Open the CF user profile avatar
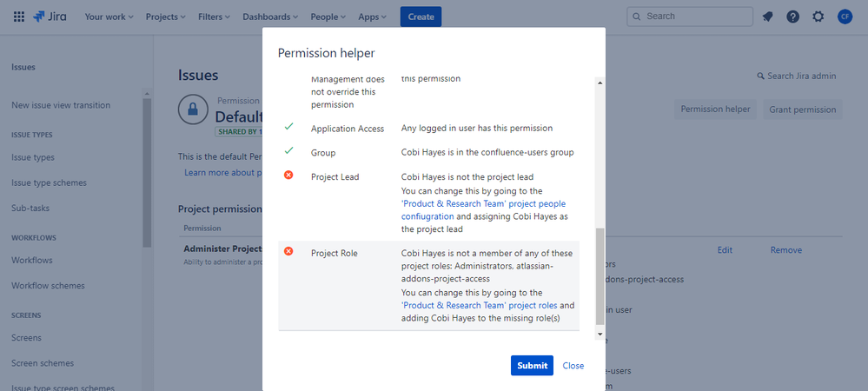Image resolution: width=868 pixels, height=391 pixels. [845, 17]
